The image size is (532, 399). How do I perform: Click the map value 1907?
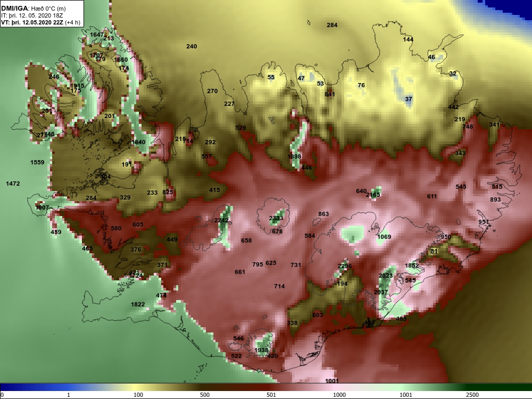tap(42, 207)
